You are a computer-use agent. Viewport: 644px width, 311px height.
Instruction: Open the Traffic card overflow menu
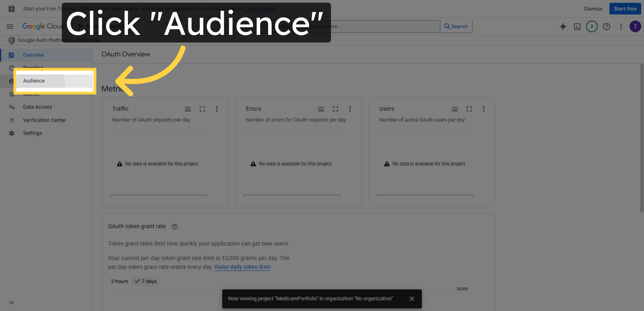click(217, 109)
